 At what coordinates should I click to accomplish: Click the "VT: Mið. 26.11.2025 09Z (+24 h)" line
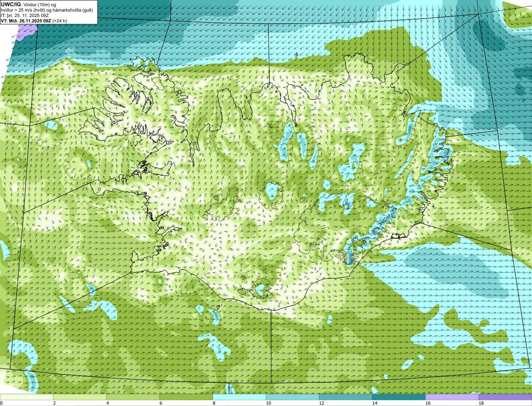click(34, 20)
